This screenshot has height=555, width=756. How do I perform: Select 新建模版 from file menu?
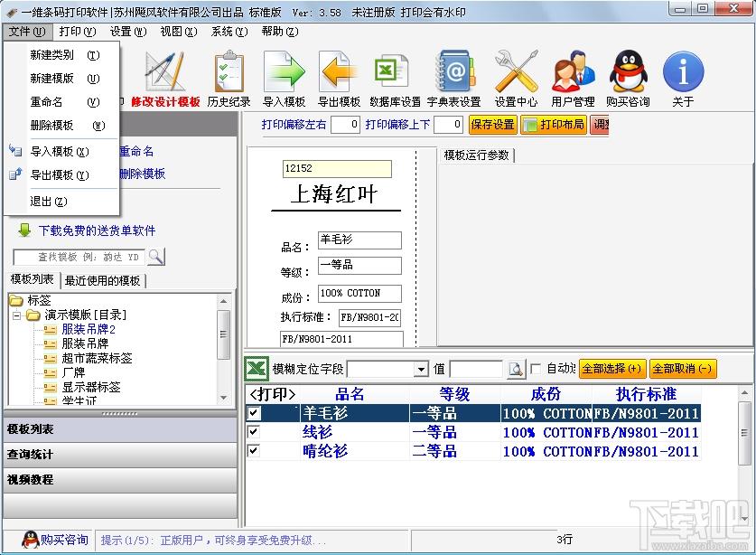tap(61, 78)
